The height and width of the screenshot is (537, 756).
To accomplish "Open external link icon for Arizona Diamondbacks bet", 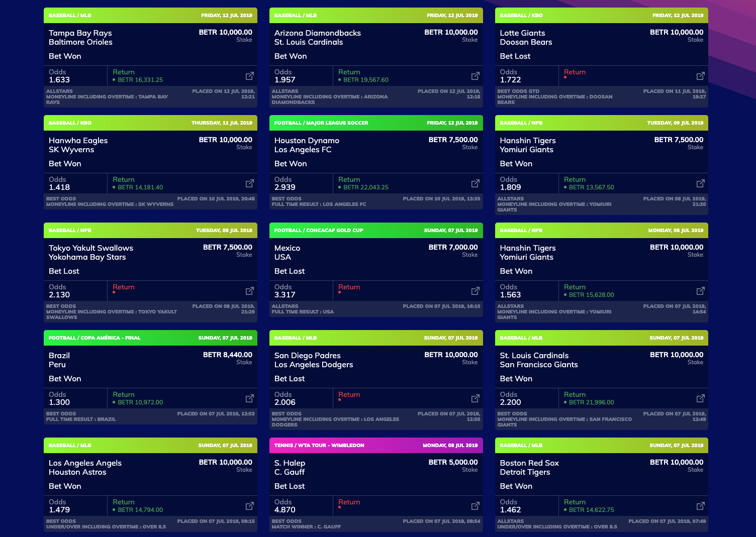I will (476, 76).
